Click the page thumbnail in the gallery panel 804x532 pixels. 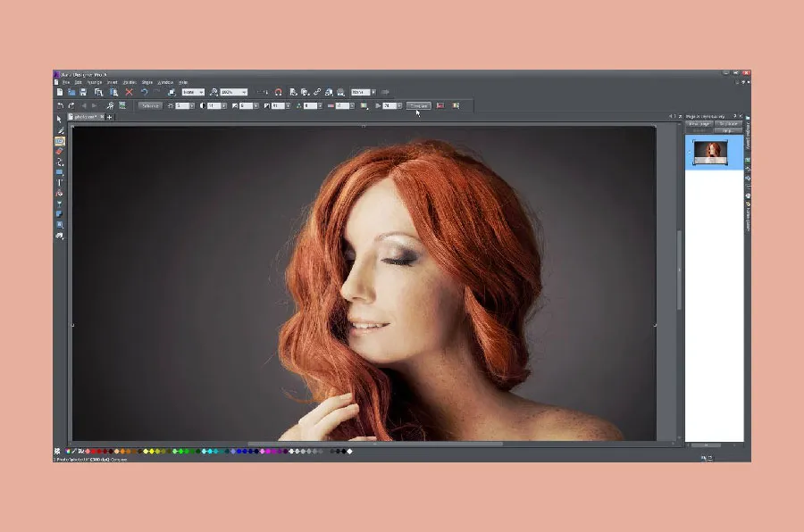point(711,152)
